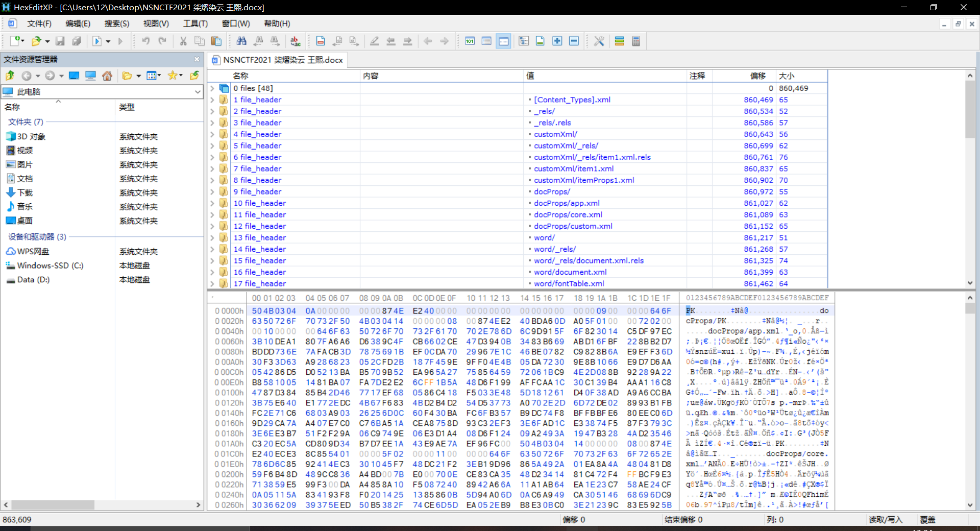
Task: Open dropdown arrow next to New file
Action: tap(23, 41)
